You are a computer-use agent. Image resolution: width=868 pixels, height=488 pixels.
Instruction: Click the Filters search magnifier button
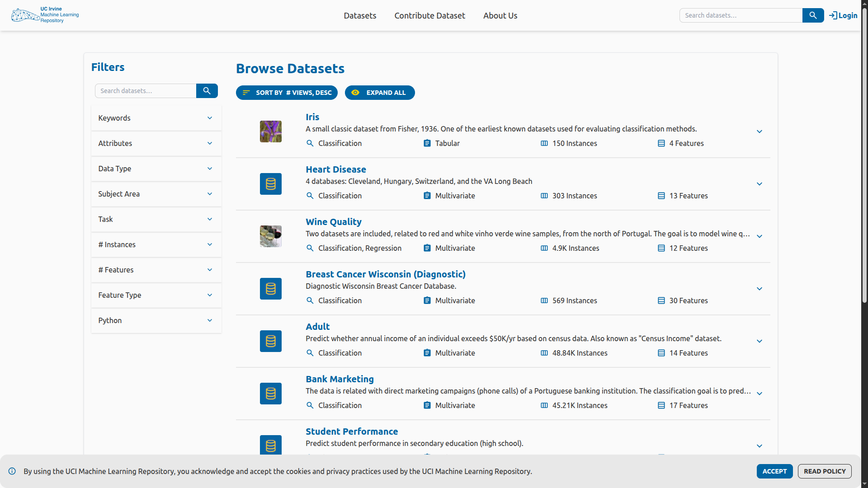point(207,91)
